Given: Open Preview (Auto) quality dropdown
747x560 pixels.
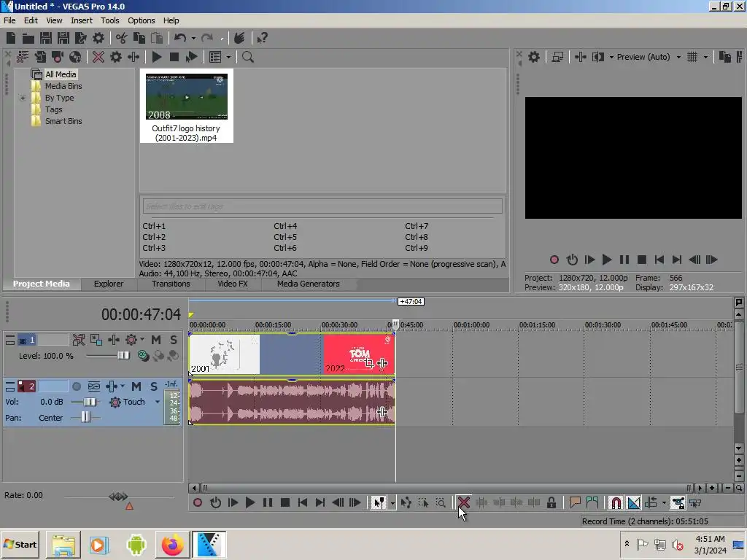Looking at the screenshot, I should [x=678, y=57].
